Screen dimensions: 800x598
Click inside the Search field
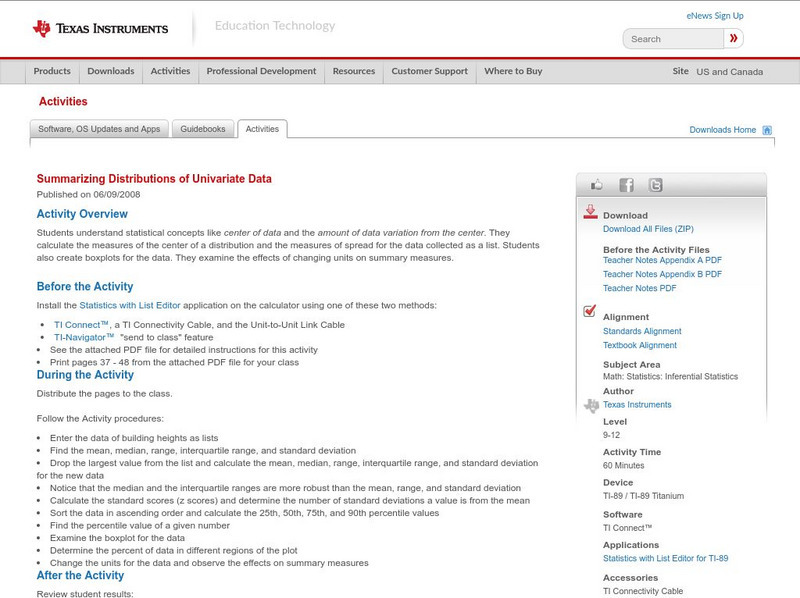(673, 39)
